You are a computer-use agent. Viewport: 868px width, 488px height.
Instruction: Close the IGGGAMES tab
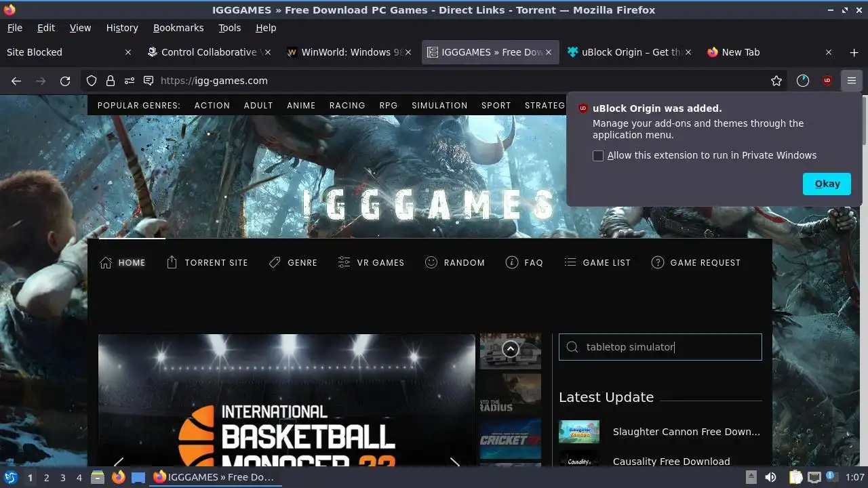pos(549,52)
